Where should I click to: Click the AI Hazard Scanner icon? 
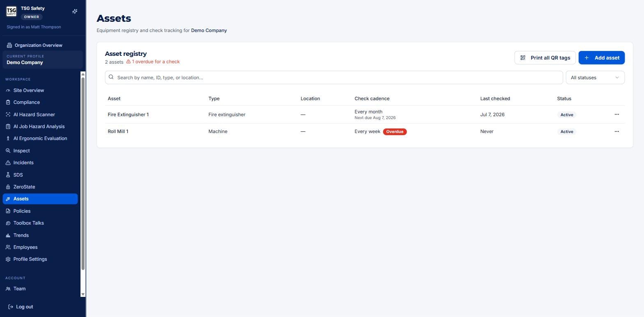coord(8,115)
